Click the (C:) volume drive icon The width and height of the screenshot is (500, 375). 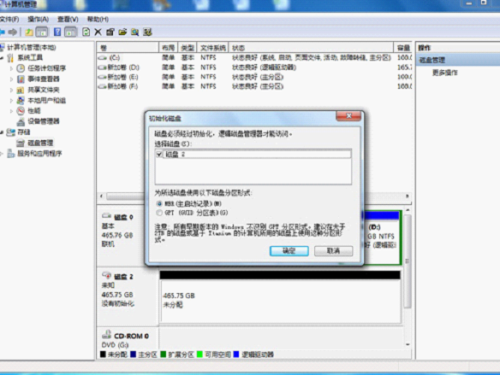click(x=102, y=58)
